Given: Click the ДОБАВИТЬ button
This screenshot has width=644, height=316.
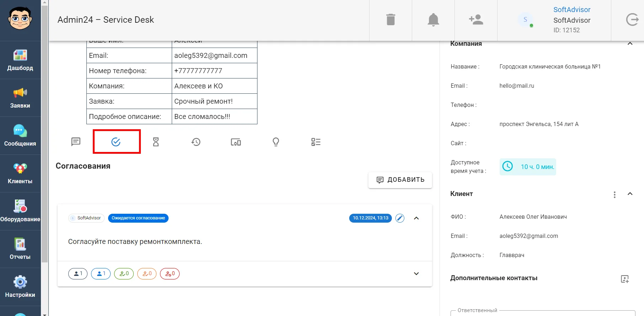Looking at the screenshot, I should (x=400, y=180).
